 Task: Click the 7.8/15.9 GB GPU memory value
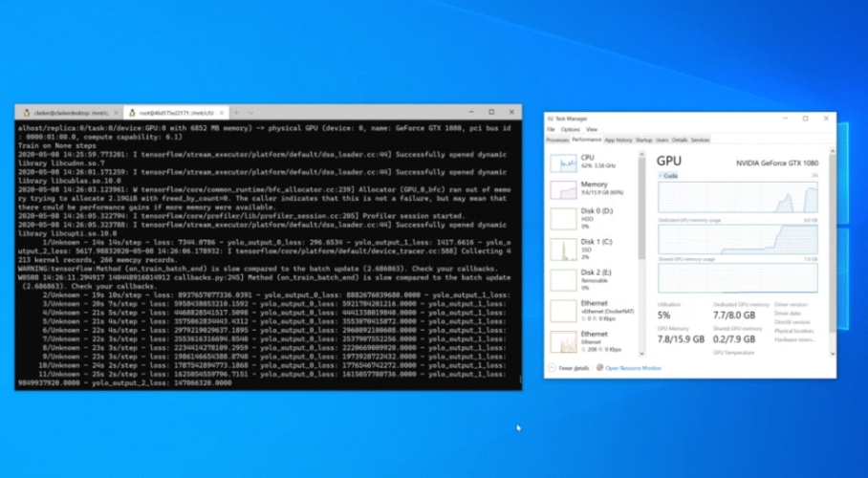click(681, 339)
